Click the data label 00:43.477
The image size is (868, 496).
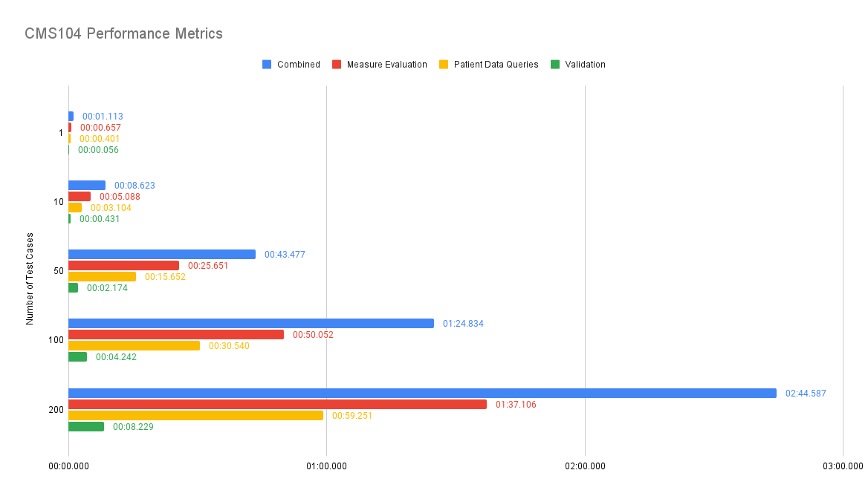tap(285, 254)
